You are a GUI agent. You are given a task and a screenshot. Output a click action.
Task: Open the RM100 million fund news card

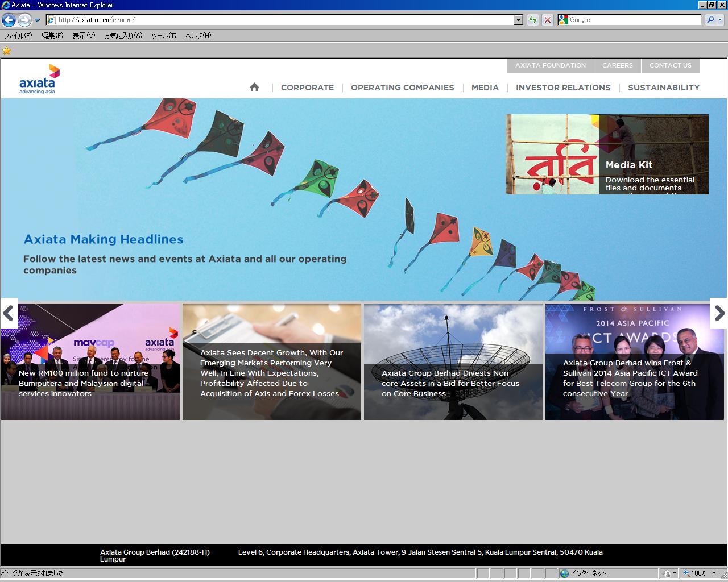(x=90, y=361)
